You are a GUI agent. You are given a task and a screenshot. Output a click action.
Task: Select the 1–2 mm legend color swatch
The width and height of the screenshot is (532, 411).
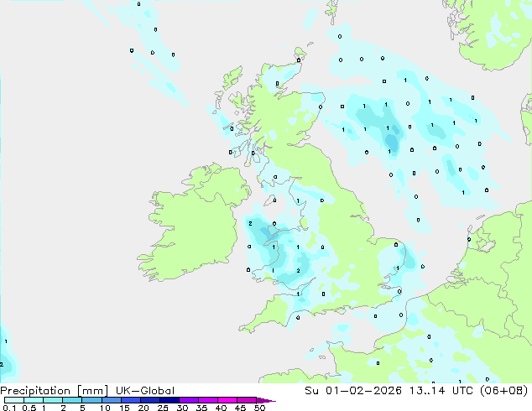coord(53,400)
